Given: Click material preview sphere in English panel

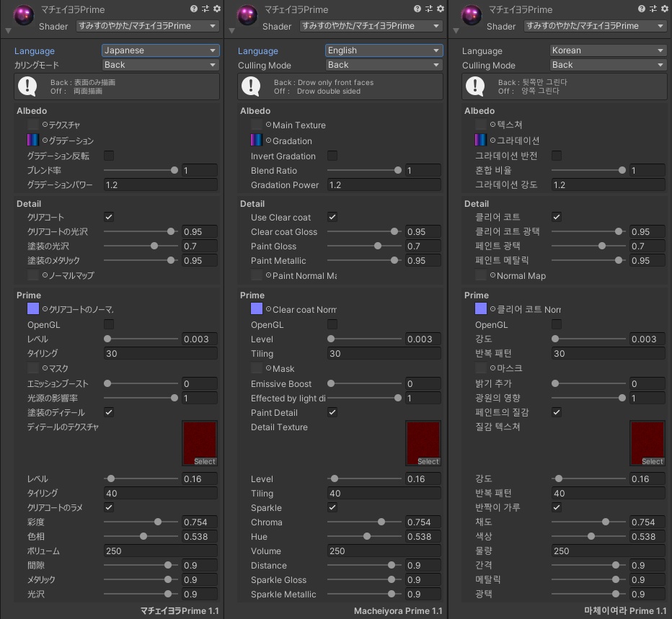Looking at the screenshot, I should 247,15.
